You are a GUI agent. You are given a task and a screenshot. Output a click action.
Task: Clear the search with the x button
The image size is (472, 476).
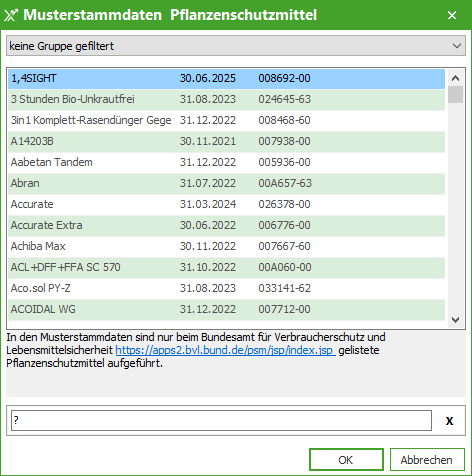pos(449,421)
